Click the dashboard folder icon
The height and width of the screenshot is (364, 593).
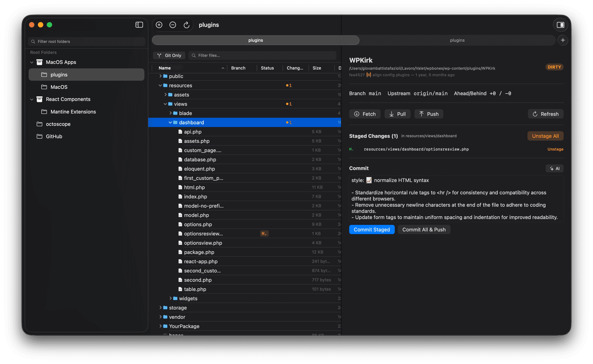click(175, 122)
